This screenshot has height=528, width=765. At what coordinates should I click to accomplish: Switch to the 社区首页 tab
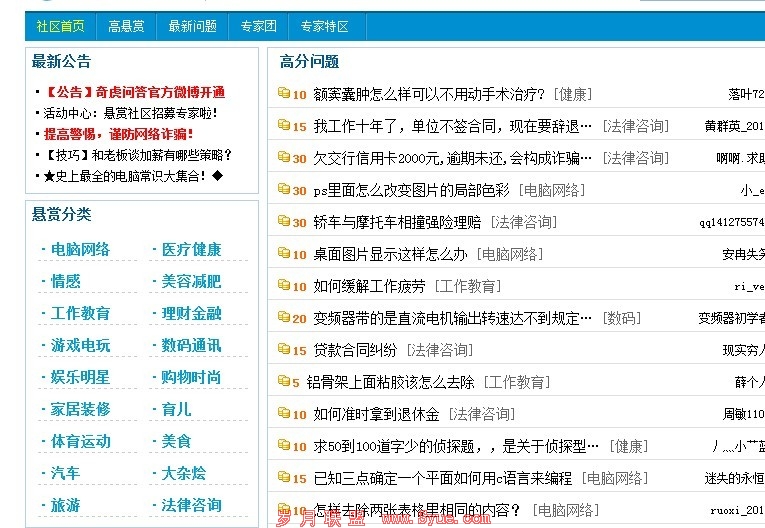click(x=60, y=26)
